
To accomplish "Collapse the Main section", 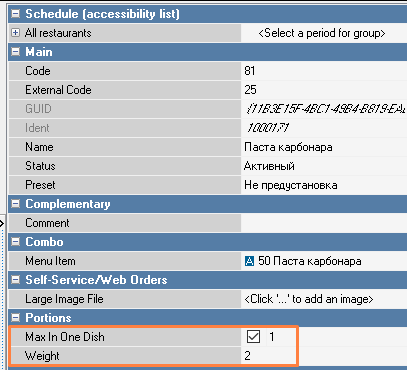I will tap(15, 52).
